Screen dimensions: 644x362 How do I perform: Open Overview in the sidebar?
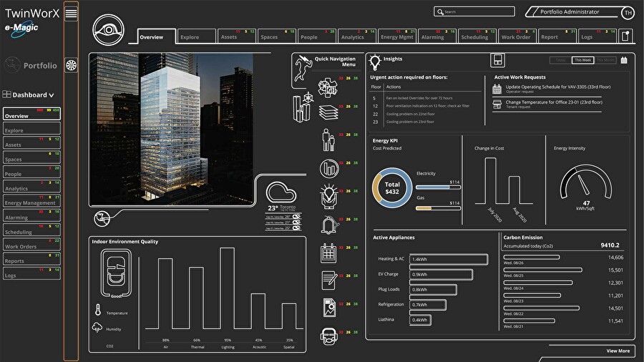(31, 114)
